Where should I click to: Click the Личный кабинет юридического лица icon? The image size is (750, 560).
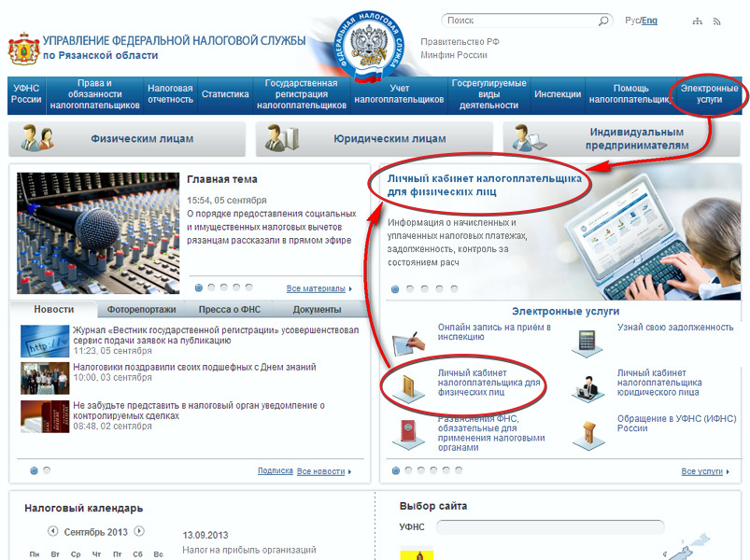[587, 386]
